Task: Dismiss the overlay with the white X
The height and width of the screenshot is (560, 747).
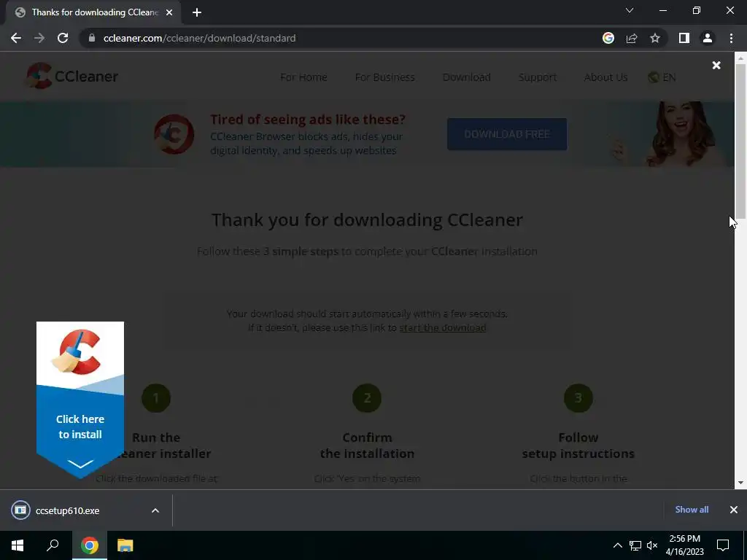Action: [716, 65]
